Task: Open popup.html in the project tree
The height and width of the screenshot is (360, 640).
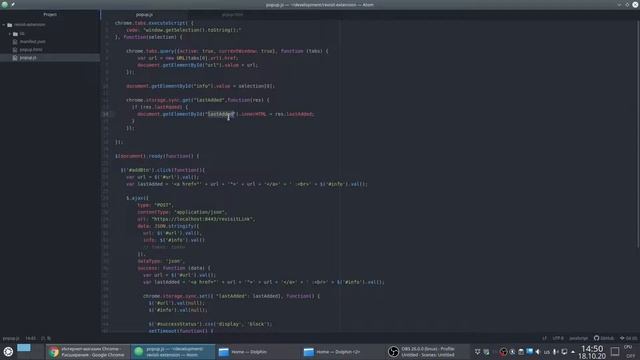Action: [x=31, y=50]
